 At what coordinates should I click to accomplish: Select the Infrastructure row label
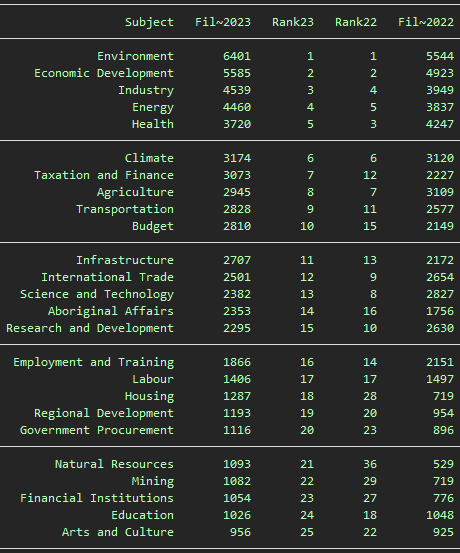pos(125,260)
